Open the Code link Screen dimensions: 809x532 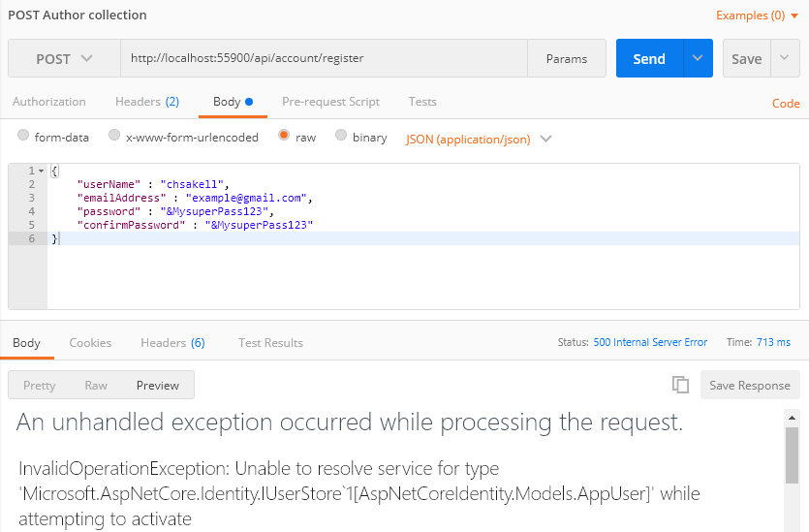point(786,104)
